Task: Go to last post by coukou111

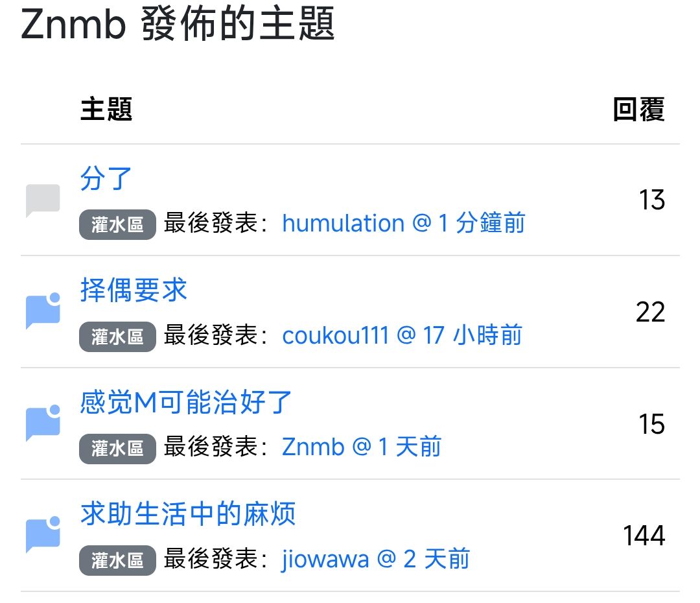Action: tap(402, 335)
